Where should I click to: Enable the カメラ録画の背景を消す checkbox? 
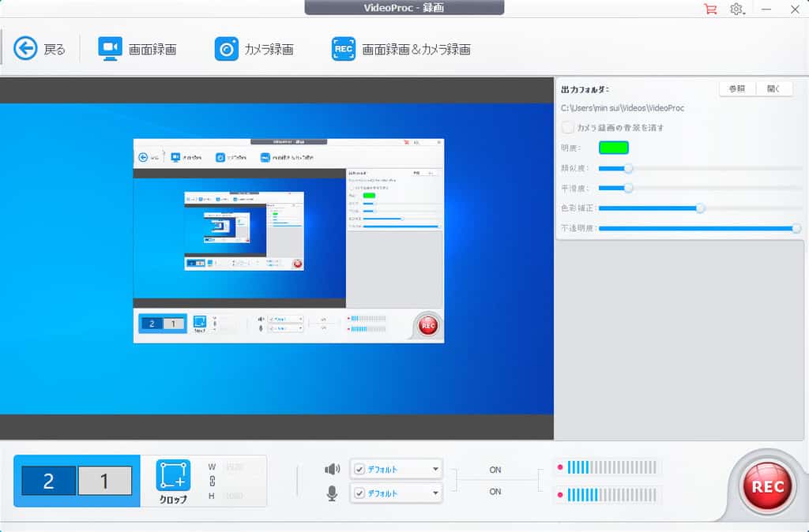click(567, 127)
